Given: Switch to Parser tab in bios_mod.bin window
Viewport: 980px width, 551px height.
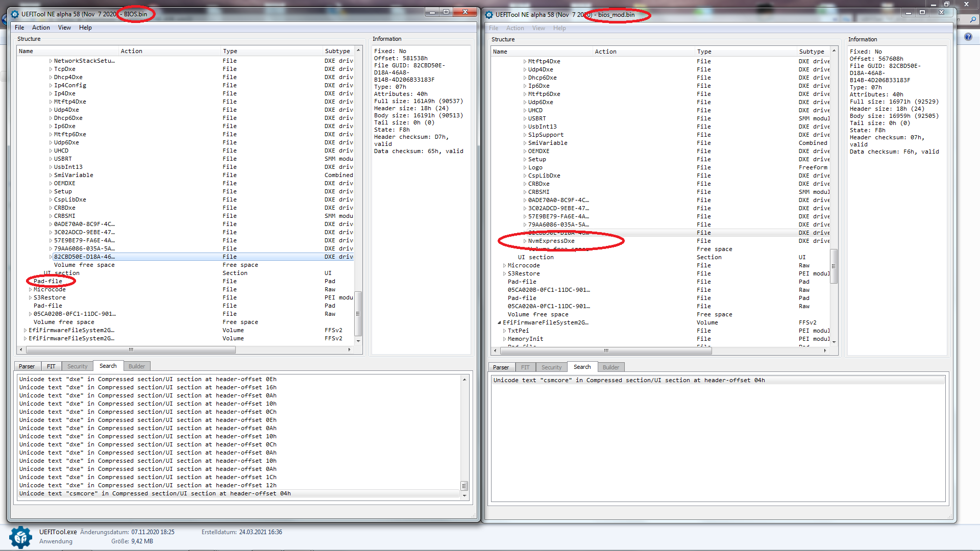Looking at the screenshot, I should pyautogui.click(x=501, y=367).
